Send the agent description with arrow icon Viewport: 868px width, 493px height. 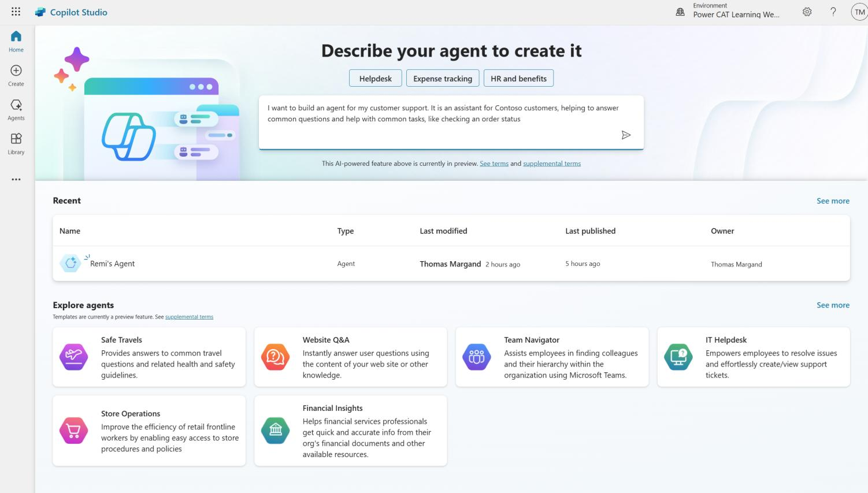coord(625,135)
